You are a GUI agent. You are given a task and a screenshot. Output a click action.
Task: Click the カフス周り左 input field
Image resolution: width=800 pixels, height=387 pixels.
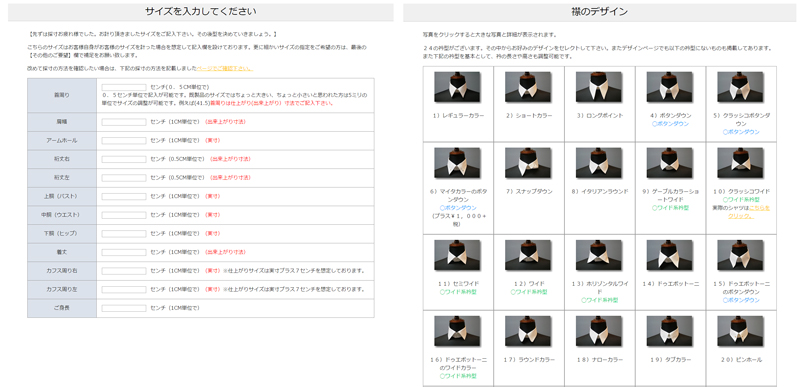(123, 290)
